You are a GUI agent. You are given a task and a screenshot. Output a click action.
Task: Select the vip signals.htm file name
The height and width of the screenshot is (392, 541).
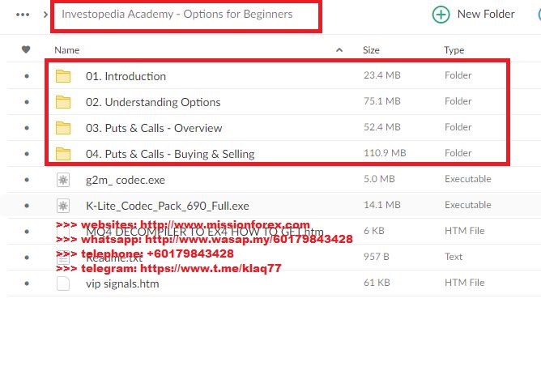click(122, 283)
